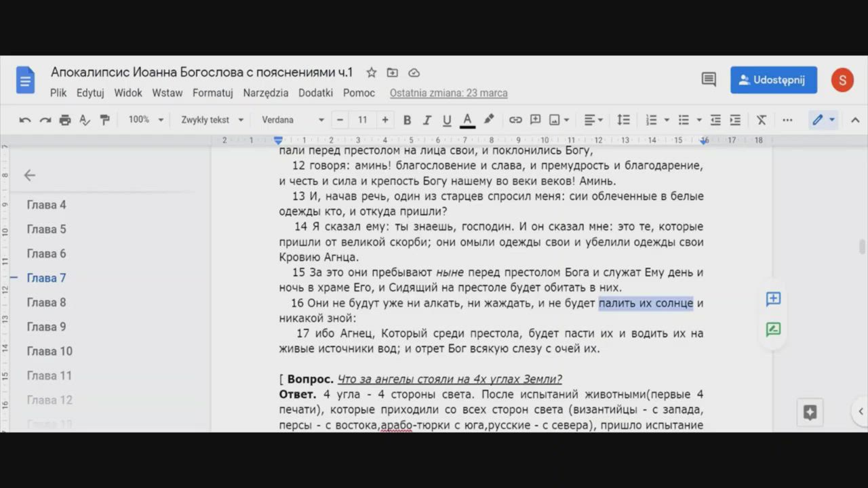Star the document title
Image resolution: width=868 pixels, height=488 pixels.
[372, 73]
